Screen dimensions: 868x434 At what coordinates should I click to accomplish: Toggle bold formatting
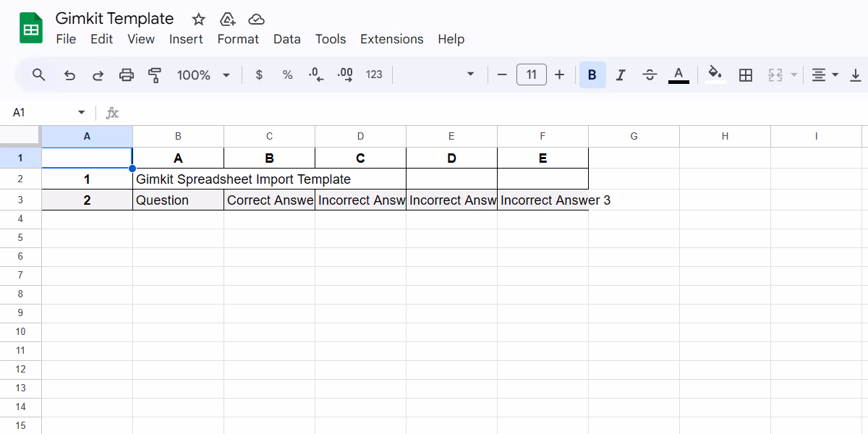pyautogui.click(x=592, y=75)
